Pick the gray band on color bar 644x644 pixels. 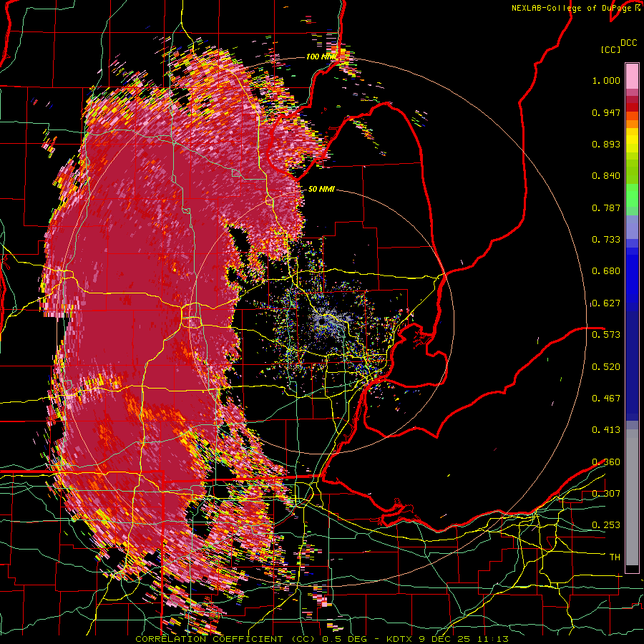(x=632, y=497)
